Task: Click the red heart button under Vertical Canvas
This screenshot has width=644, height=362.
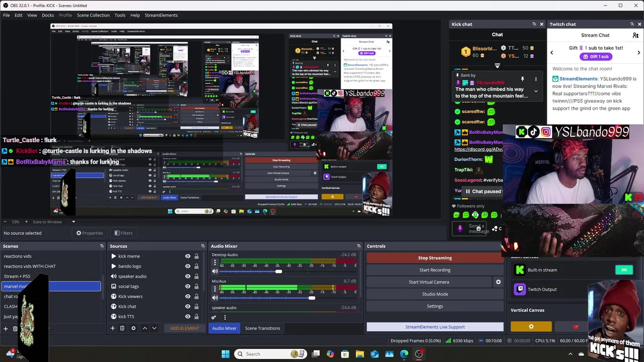Action: click(576, 327)
